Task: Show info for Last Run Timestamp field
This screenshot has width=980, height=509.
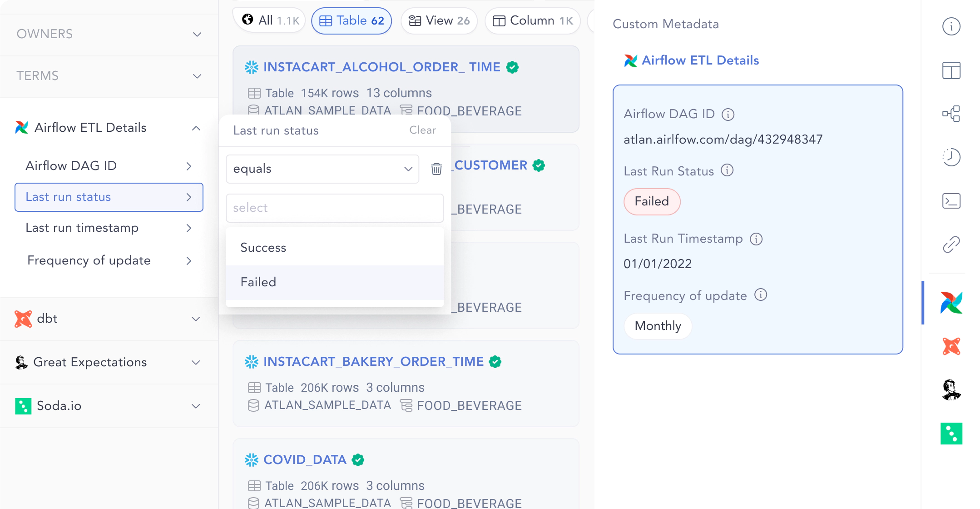Action: (x=756, y=239)
